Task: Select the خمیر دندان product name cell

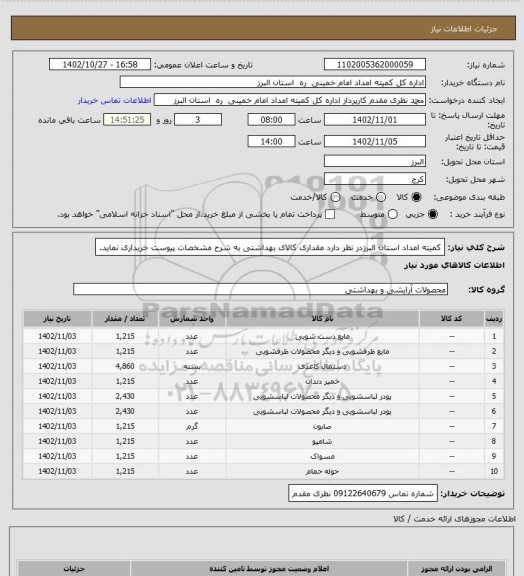Action: tap(322, 381)
